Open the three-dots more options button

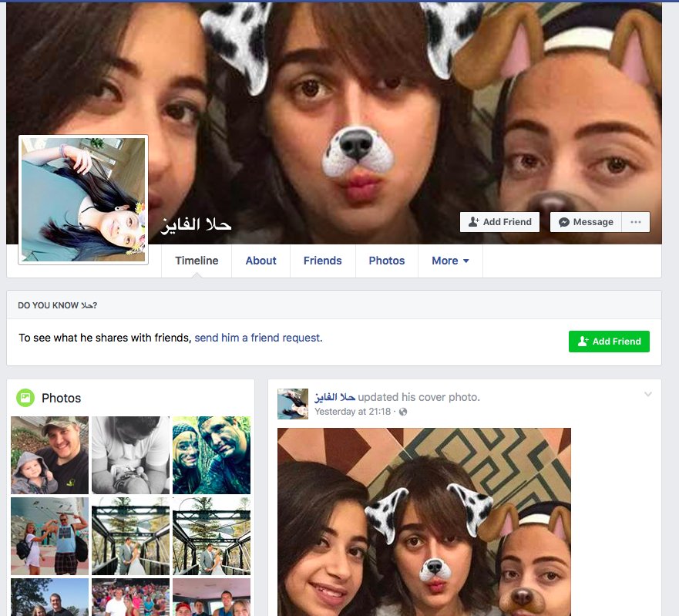(x=636, y=222)
